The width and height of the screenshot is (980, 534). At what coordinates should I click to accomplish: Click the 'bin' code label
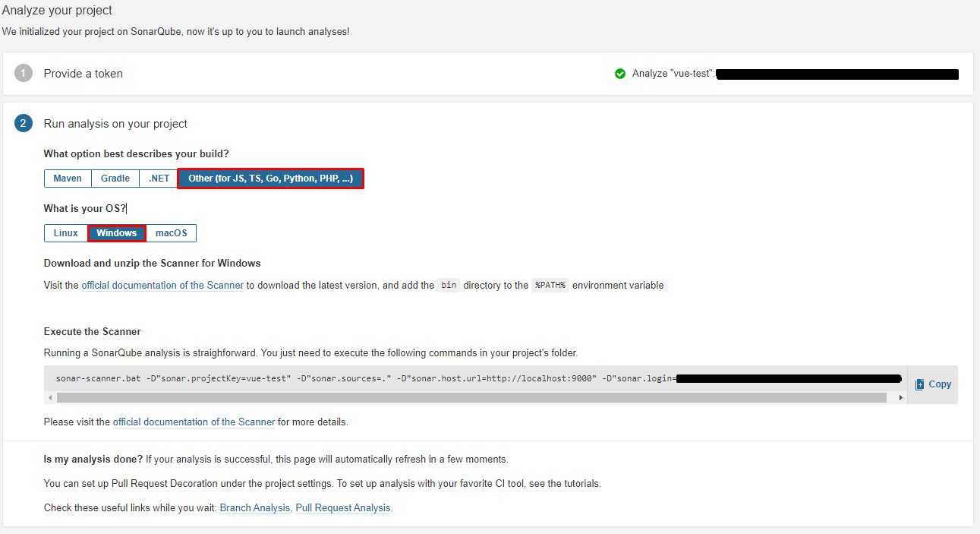point(449,286)
